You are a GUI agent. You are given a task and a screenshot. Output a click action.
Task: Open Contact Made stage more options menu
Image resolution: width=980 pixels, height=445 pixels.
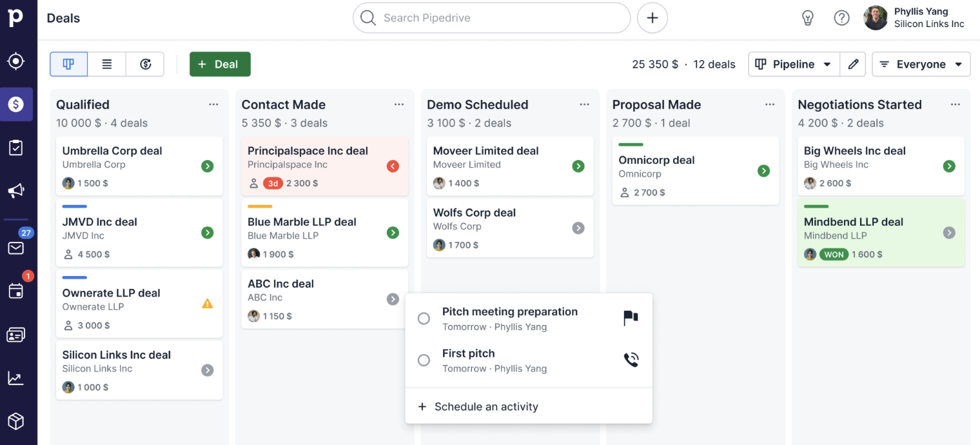(x=399, y=104)
